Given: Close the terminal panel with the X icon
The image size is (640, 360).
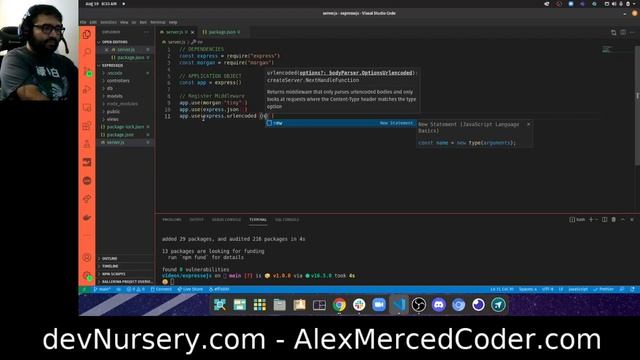Looking at the screenshot, I should 632,220.
